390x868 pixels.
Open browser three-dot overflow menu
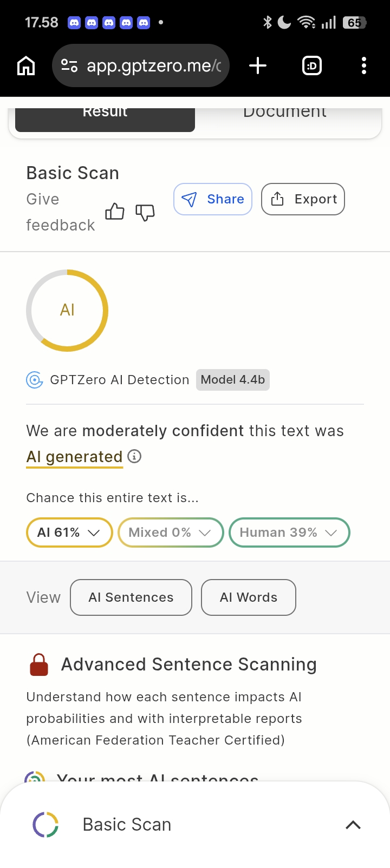coord(364,66)
